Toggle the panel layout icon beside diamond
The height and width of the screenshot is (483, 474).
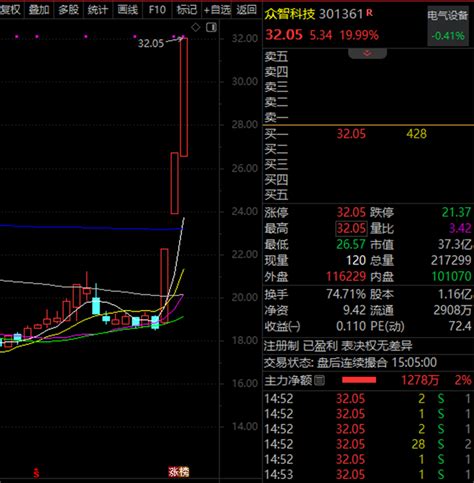pos(211,27)
